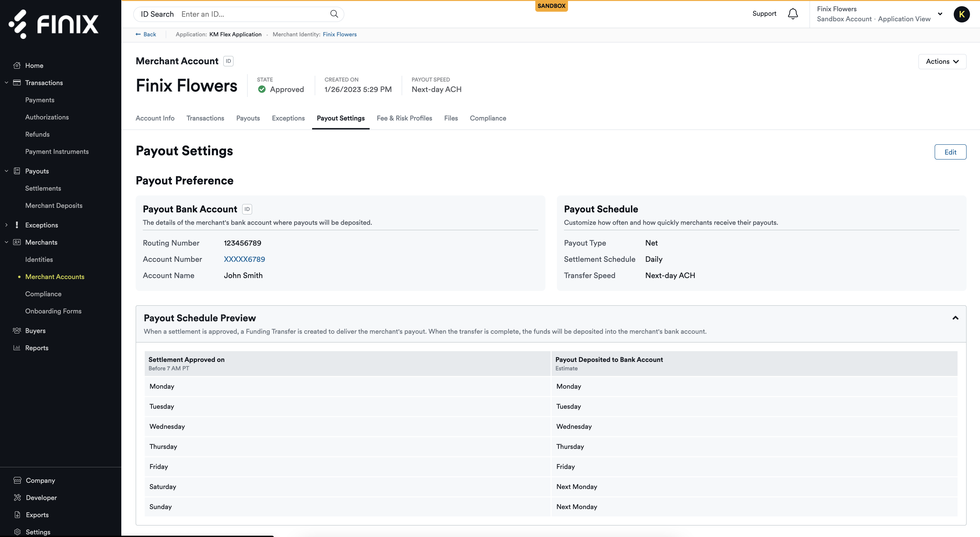Click the Home sidebar icon
Image resolution: width=980 pixels, height=537 pixels.
[17, 65]
